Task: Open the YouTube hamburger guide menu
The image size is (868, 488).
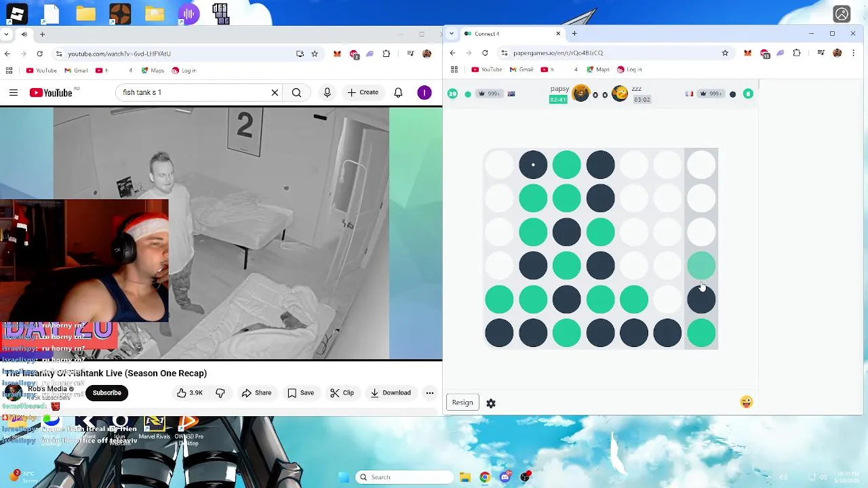Action: point(13,92)
